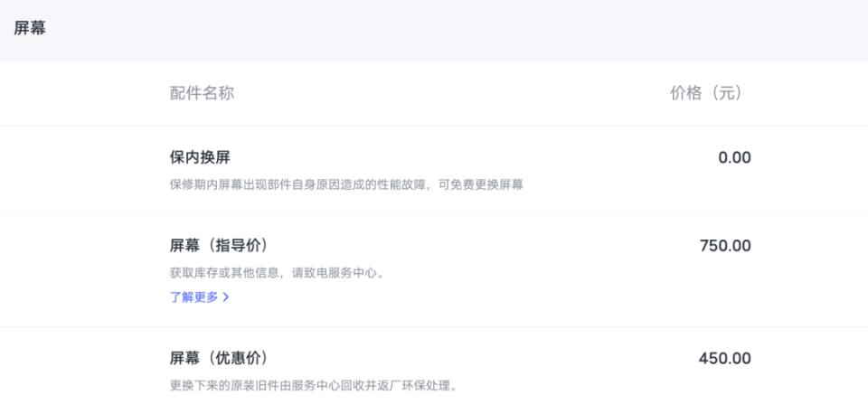Click the 0.00 price for 保内换屏
Viewport: 868px width, 414px height.
point(734,158)
